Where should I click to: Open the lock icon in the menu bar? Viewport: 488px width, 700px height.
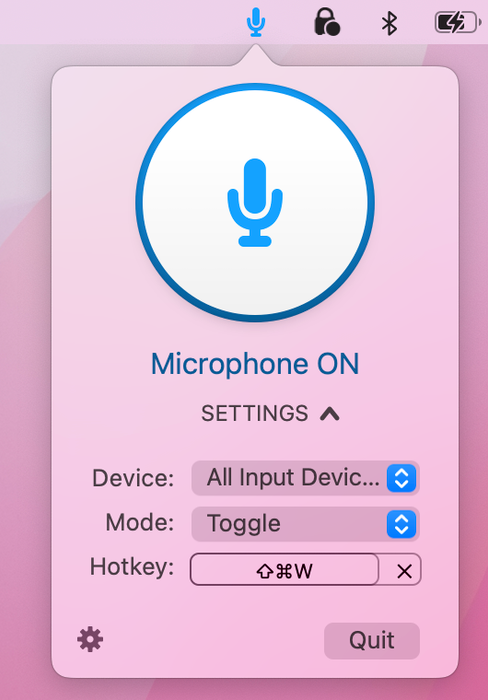(327, 21)
